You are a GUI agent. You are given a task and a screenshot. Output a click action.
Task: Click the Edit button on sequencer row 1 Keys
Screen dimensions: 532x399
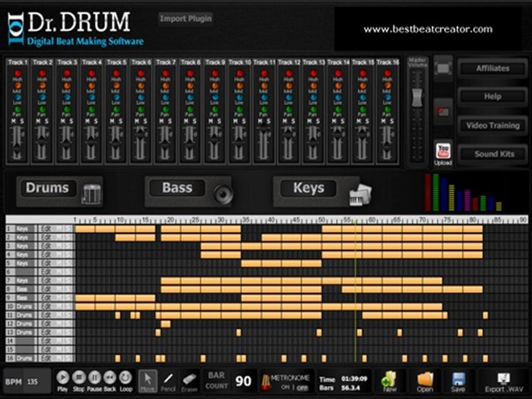[x=46, y=229]
